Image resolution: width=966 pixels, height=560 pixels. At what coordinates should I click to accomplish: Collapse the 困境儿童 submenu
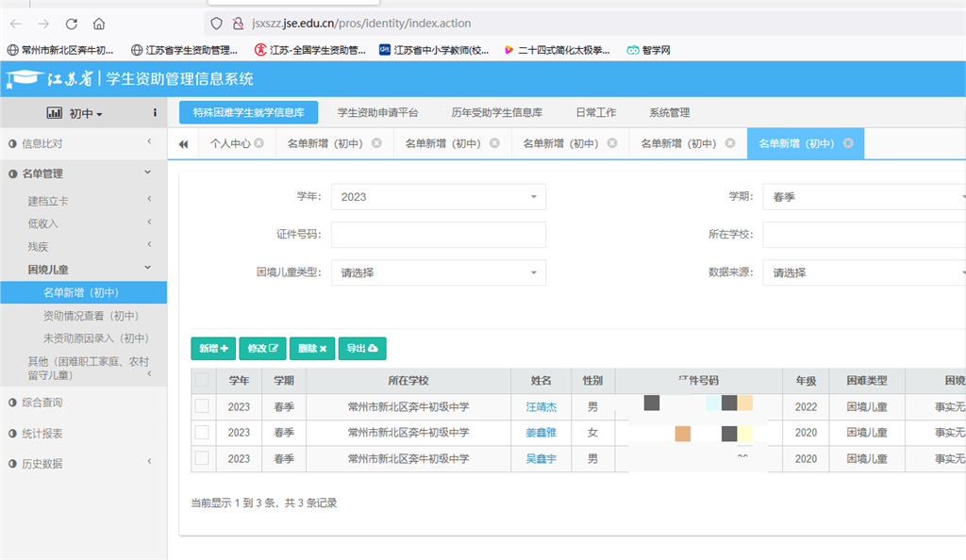[x=83, y=270]
